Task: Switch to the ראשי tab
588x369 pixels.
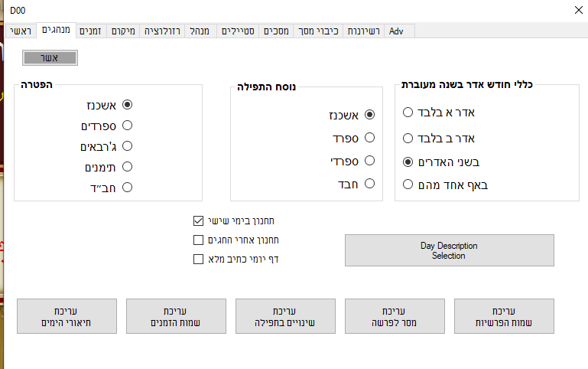Action: pyautogui.click(x=20, y=31)
